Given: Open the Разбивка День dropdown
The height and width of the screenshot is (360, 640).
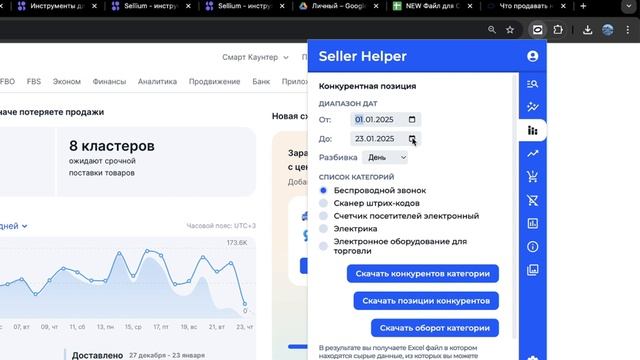Looking at the screenshot, I should point(385,157).
